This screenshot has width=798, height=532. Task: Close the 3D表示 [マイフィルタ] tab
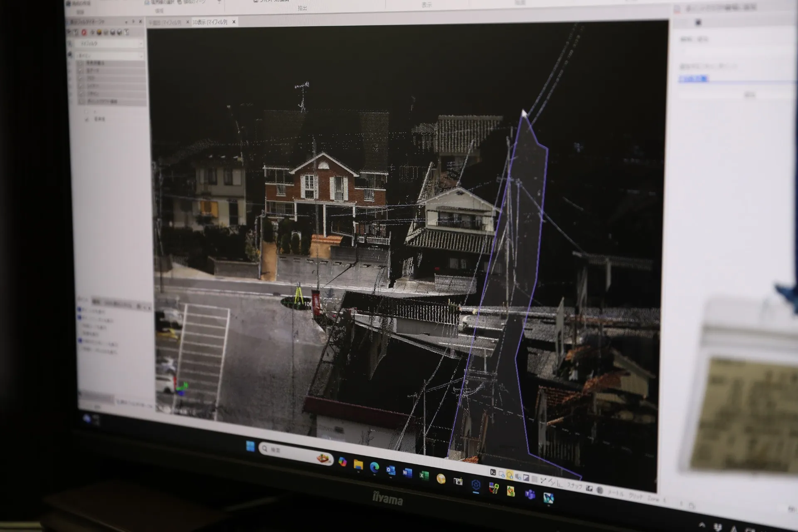(x=234, y=22)
